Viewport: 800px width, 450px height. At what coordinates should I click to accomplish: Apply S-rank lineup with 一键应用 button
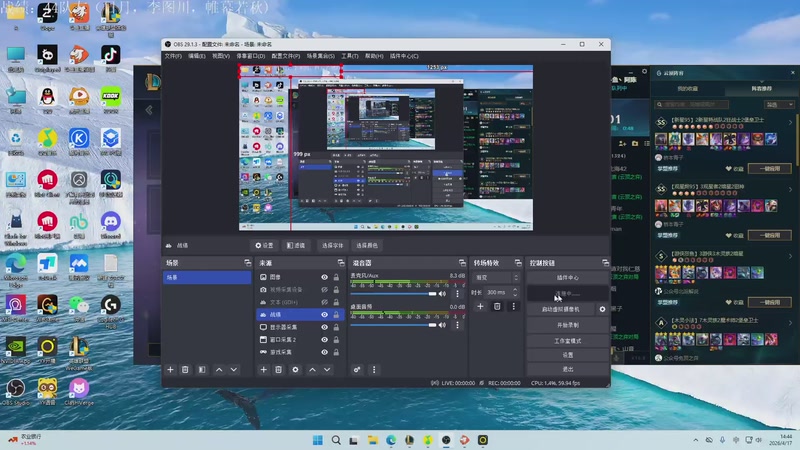769,302
